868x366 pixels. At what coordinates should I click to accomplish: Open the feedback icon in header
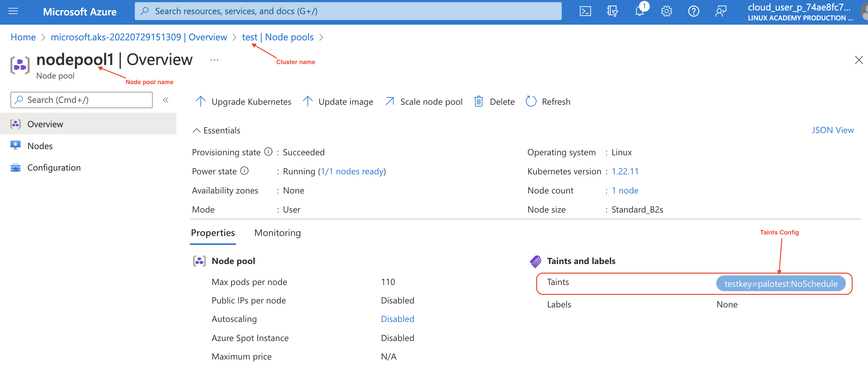coord(721,11)
